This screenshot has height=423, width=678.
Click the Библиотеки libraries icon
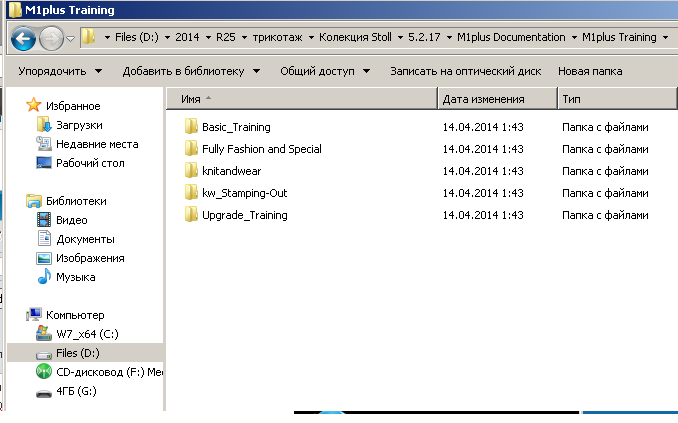[x=34, y=201]
